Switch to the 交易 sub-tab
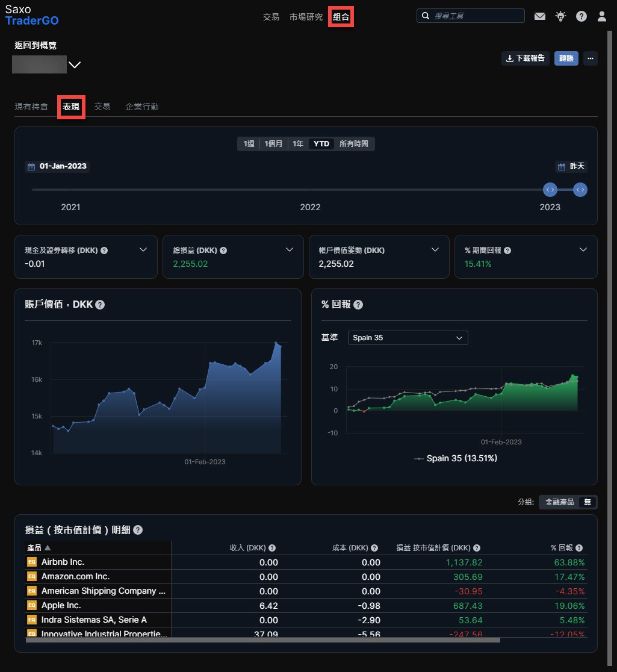This screenshot has height=672, width=617. 102,107
